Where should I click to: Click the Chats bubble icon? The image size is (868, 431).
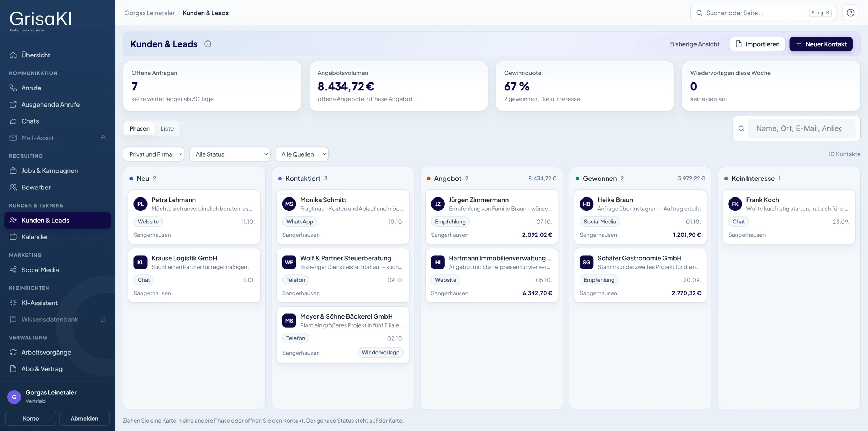[13, 121]
